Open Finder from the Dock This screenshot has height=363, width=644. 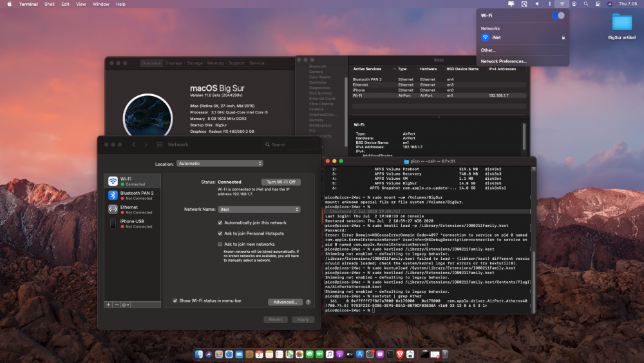pyautogui.click(x=199, y=354)
